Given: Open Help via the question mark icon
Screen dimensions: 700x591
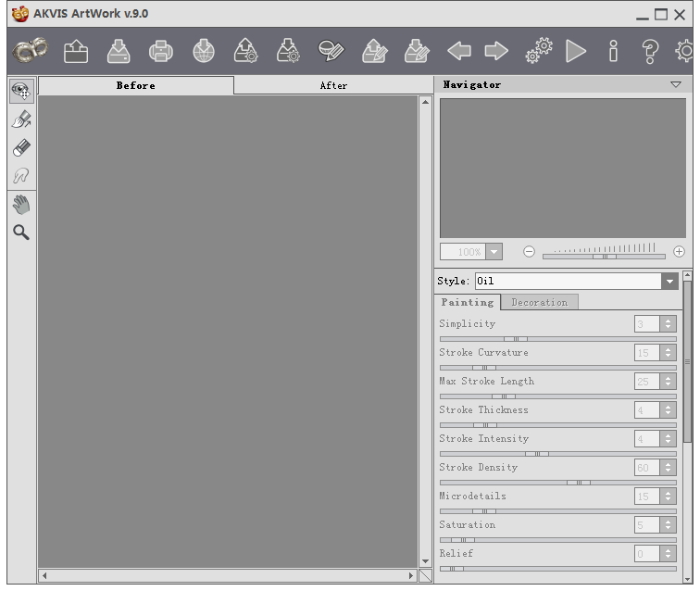Looking at the screenshot, I should 650,51.
